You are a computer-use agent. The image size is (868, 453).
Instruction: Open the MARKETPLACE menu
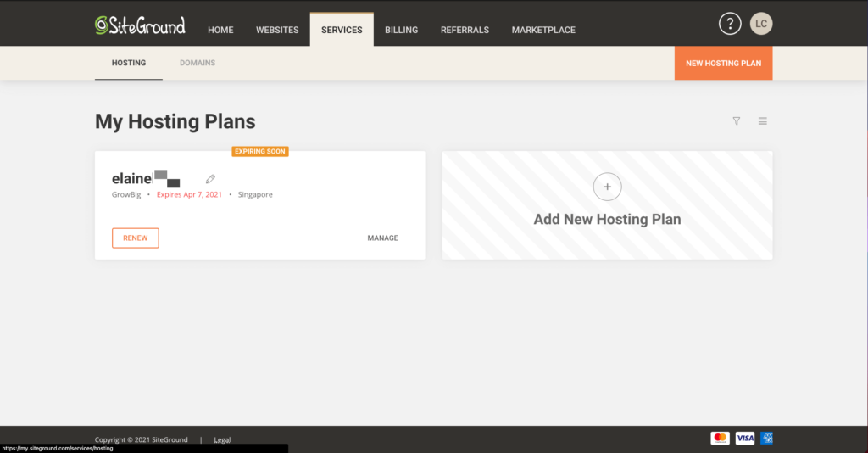click(543, 30)
